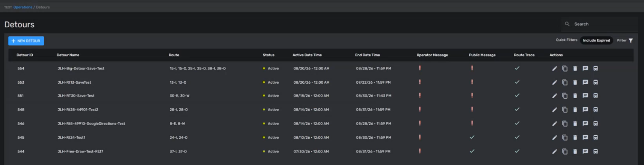This screenshot has height=165, width=644.
Task: Duplicate detour 545 via the copy icon
Action: pos(565,138)
